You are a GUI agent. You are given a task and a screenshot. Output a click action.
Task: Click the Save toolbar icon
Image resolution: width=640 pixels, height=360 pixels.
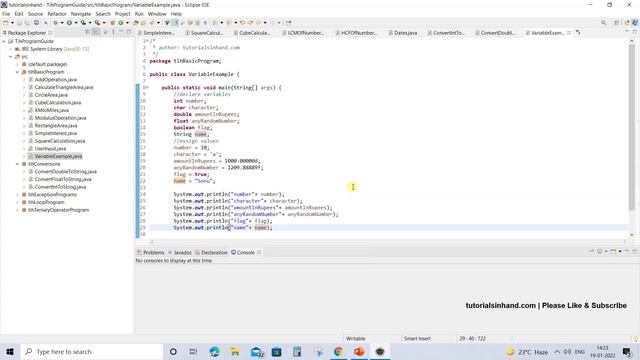coord(19,23)
